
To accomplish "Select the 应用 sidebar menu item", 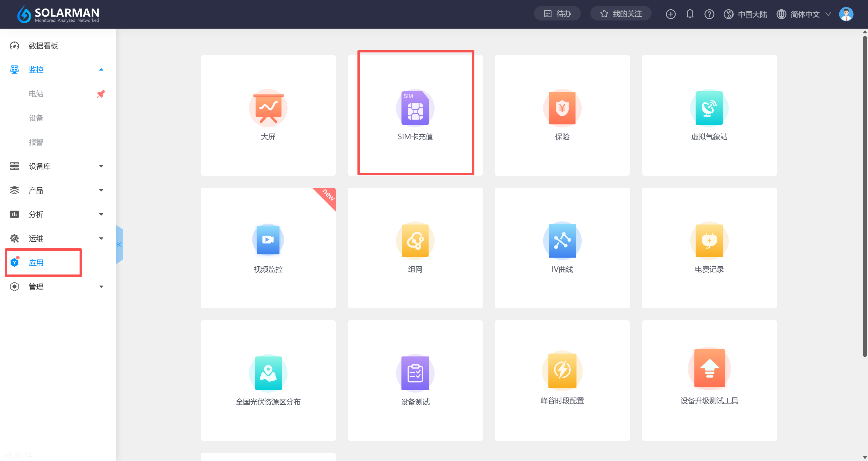I will 36,263.
